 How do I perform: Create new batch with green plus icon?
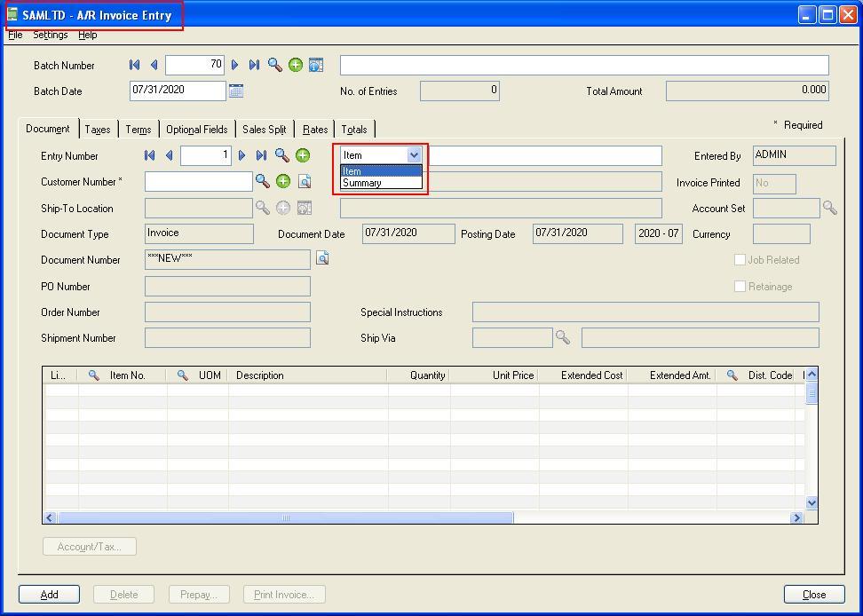tap(296, 65)
